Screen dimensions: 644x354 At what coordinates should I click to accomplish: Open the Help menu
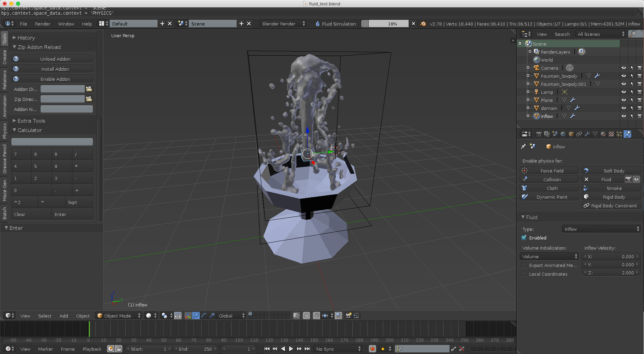(87, 24)
